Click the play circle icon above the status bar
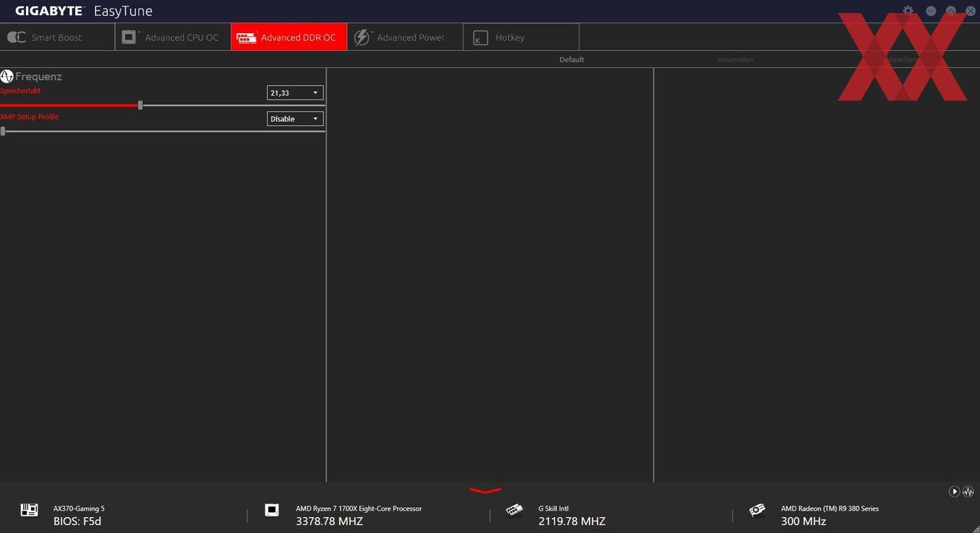This screenshot has height=533, width=980. 954,491
